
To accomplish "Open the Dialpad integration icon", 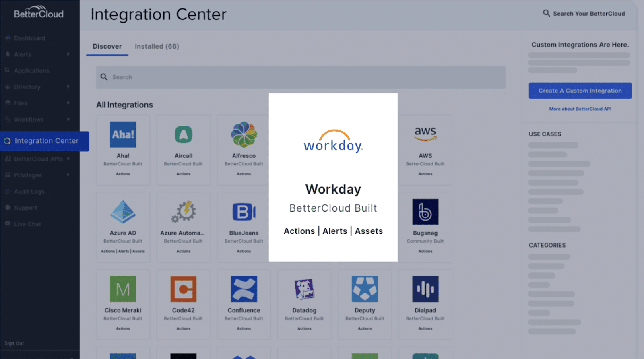I will click(425, 289).
